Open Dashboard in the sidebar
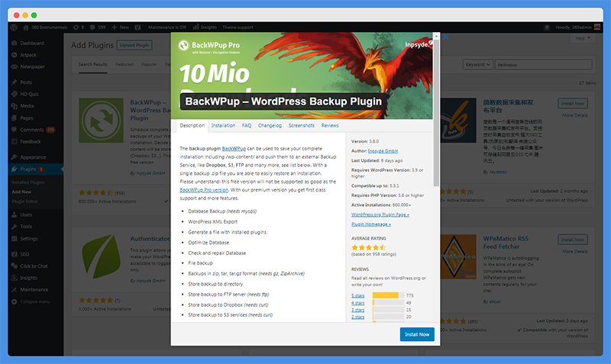The image size is (611, 364). (x=32, y=43)
